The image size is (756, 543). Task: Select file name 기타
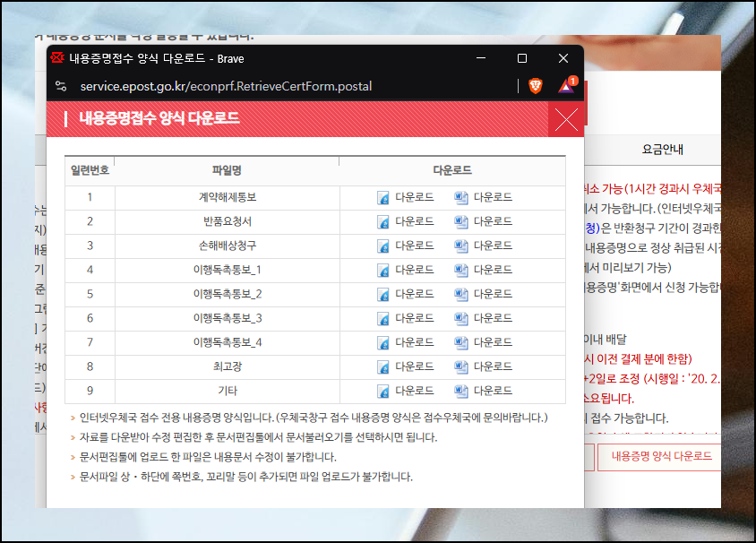[x=228, y=391]
